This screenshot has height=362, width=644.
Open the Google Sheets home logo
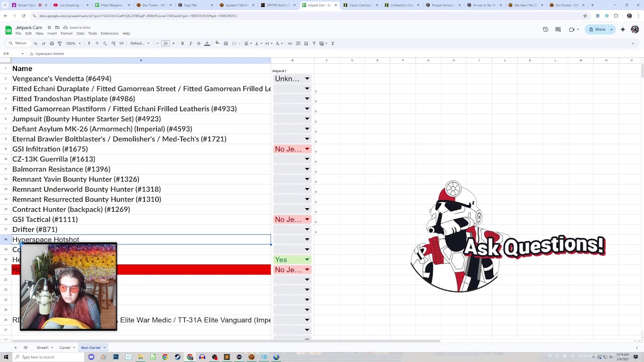pos(8,30)
